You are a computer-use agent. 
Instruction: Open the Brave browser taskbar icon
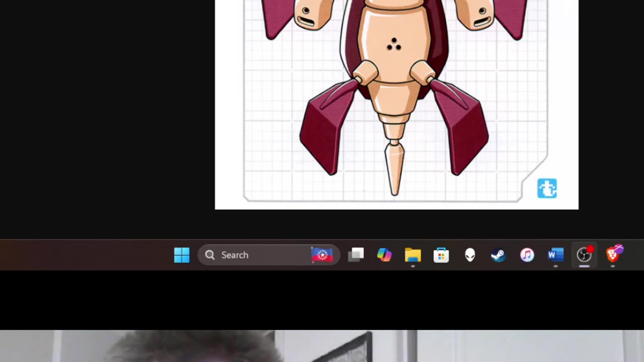613,254
